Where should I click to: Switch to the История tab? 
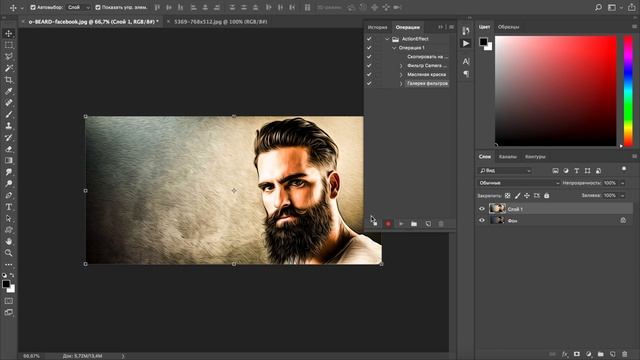coord(377,27)
